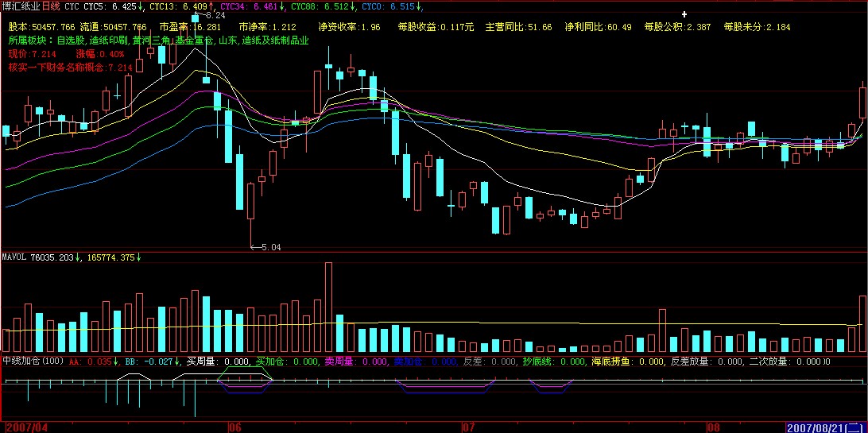Click the 8.24 high price marker
Viewport: 868px width, 433px height.
[209, 15]
